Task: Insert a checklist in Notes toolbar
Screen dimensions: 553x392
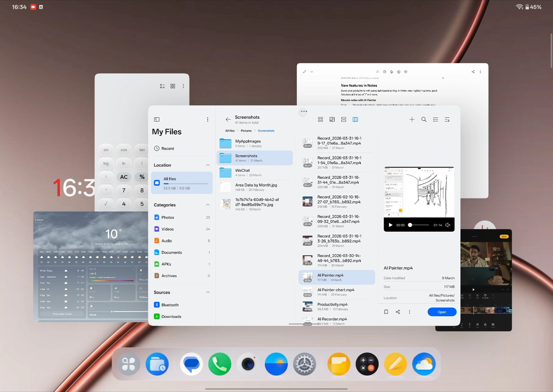Action: point(385,72)
